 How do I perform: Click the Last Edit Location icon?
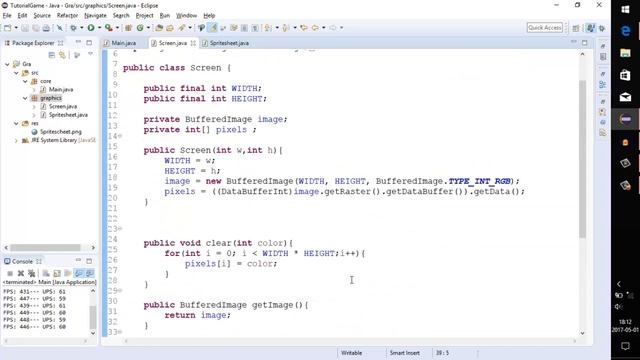(x=303, y=28)
